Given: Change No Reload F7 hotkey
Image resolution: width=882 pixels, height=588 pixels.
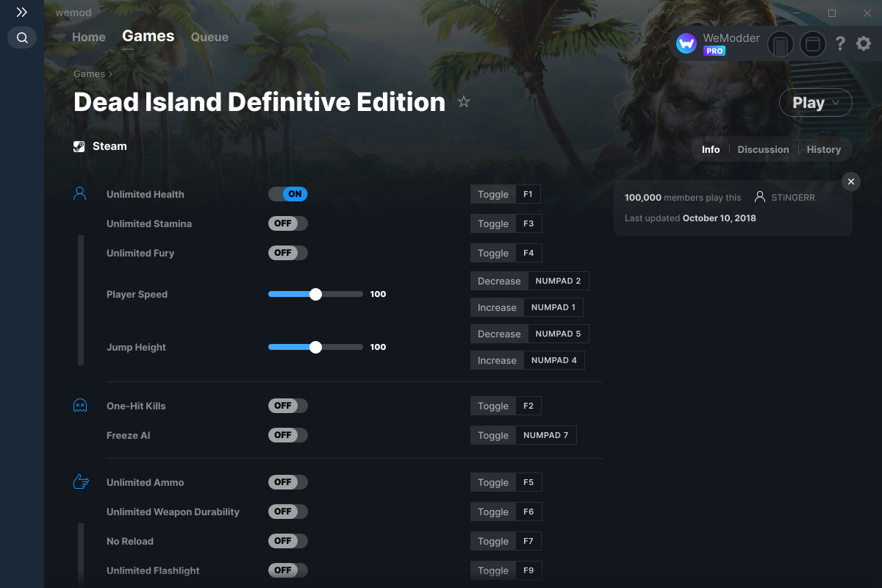Looking at the screenshot, I should [x=528, y=541].
